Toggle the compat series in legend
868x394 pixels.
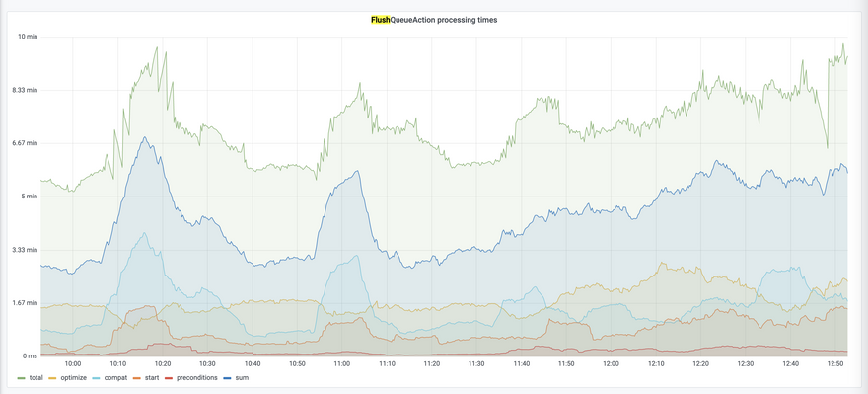coord(115,378)
